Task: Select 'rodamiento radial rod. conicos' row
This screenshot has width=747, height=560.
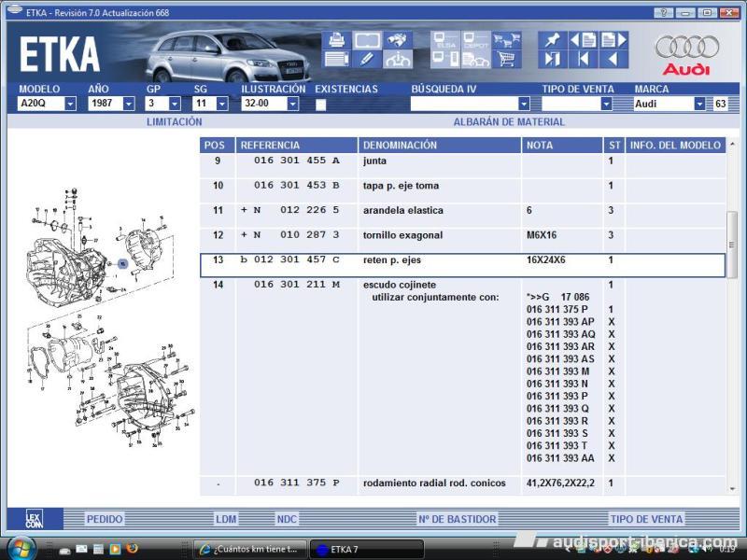Action: (x=462, y=485)
